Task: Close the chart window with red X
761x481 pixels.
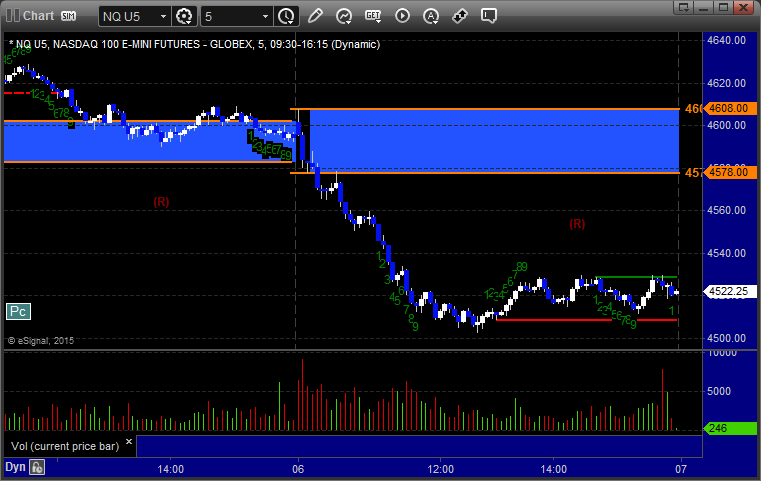Action: click(x=744, y=7)
